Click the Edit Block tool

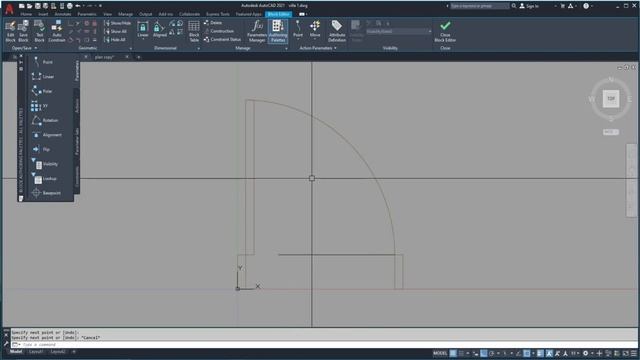coord(10,31)
